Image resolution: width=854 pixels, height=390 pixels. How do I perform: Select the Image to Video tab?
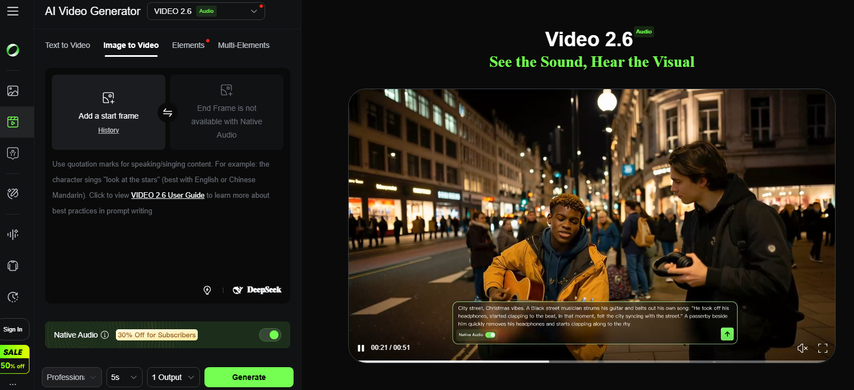[x=131, y=45]
